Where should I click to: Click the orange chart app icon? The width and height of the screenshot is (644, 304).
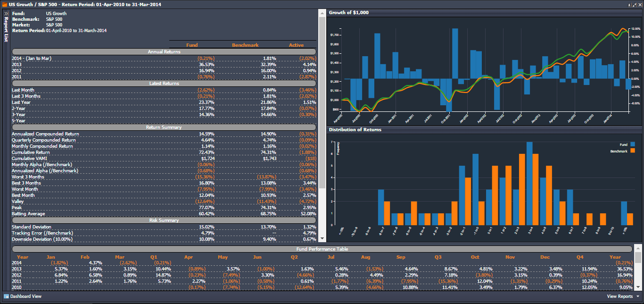click(x=4, y=3)
